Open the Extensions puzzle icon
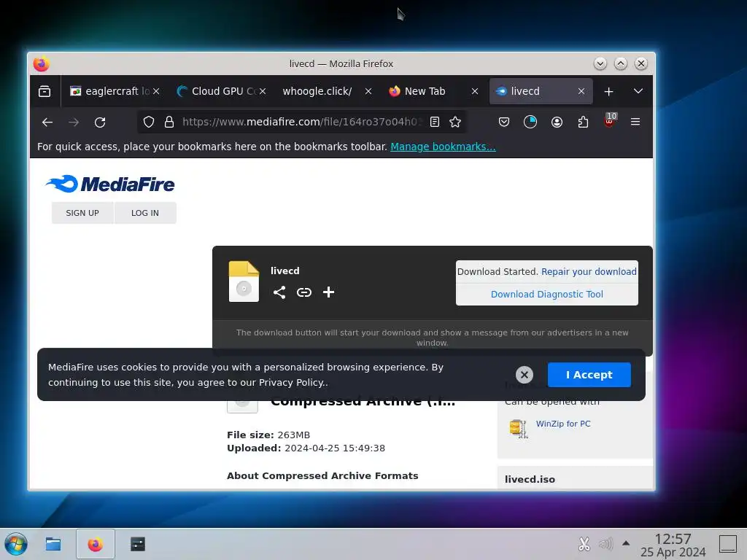The width and height of the screenshot is (747, 560). (x=583, y=122)
